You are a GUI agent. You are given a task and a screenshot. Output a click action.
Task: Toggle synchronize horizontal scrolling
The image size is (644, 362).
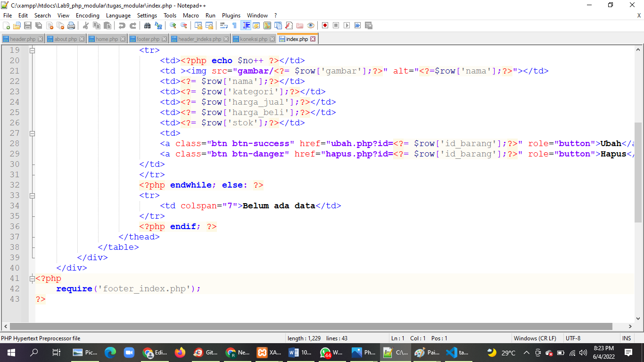(209, 25)
